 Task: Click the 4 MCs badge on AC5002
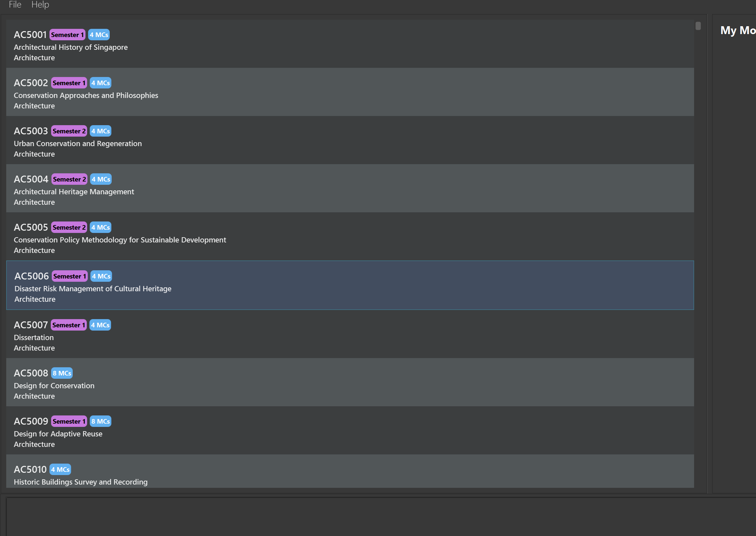pyautogui.click(x=100, y=83)
